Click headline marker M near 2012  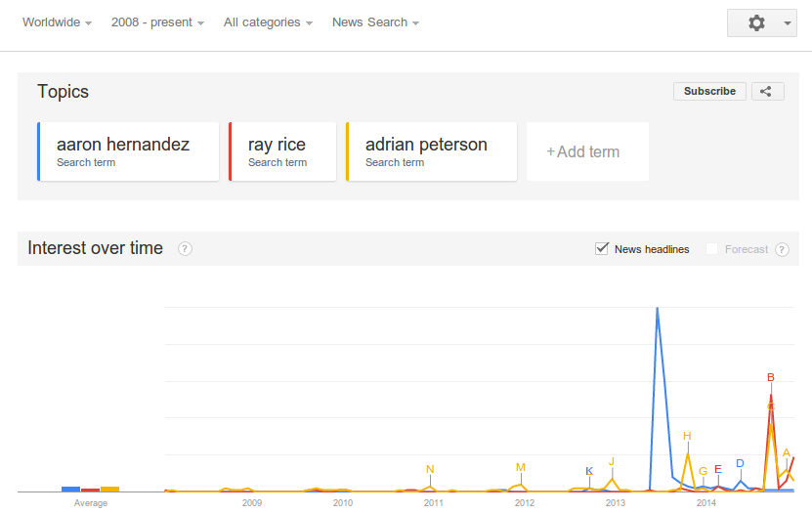point(521,467)
